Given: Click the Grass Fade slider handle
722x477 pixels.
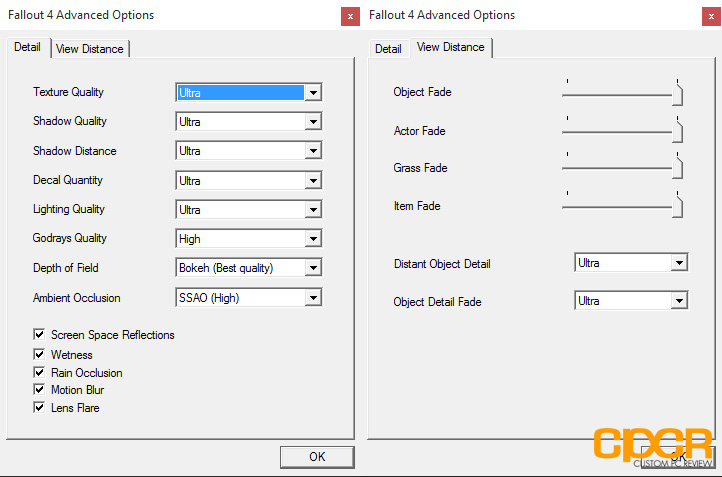Looking at the screenshot, I should tap(677, 168).
